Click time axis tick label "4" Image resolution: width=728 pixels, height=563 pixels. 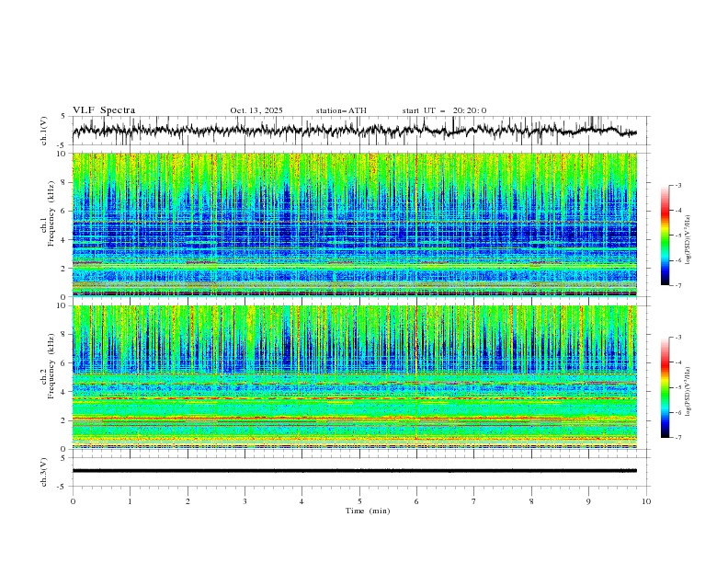point(301,501)
